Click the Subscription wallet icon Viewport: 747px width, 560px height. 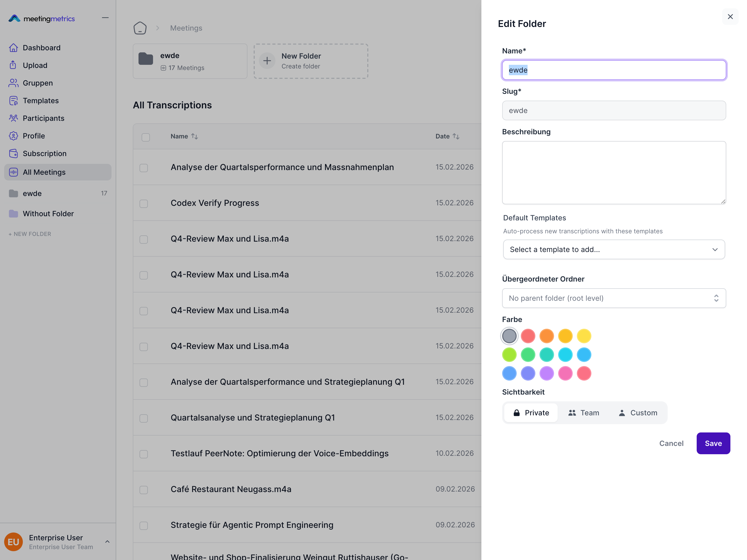pyautogui.click(x=13, y=153)
